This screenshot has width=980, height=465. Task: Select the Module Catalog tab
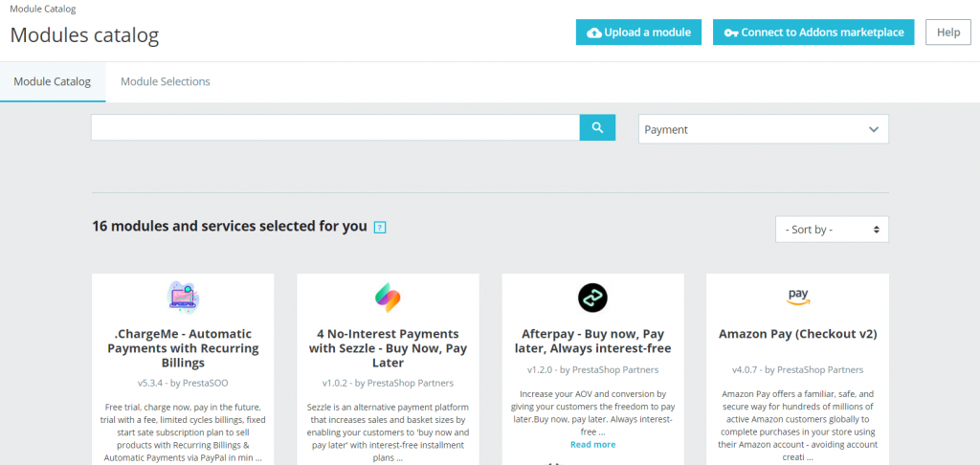(x=53, y=82)
